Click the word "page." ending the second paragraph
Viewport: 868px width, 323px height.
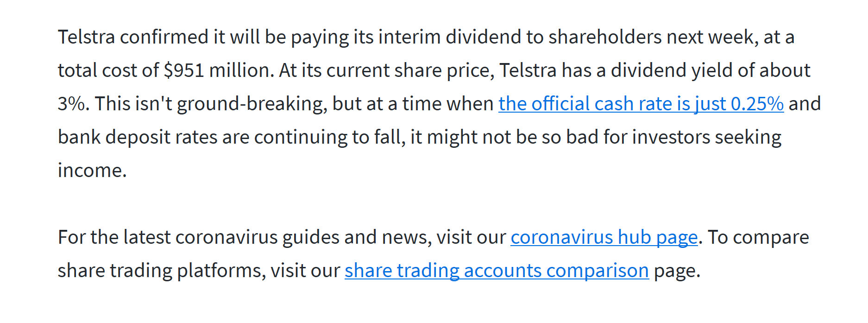click(x=677, y=271)
